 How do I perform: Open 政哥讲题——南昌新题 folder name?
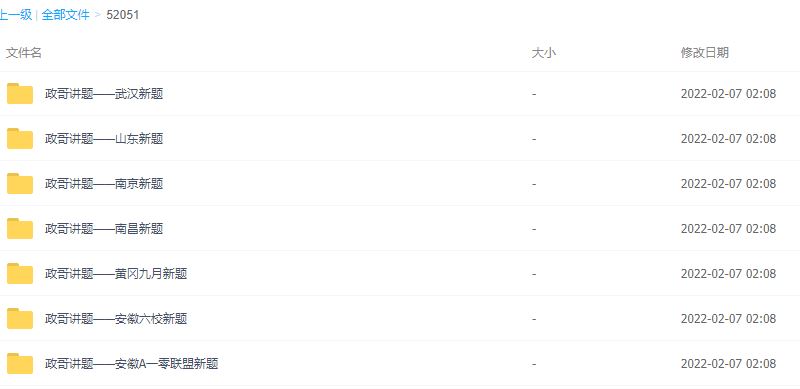(x=104, y=229)
